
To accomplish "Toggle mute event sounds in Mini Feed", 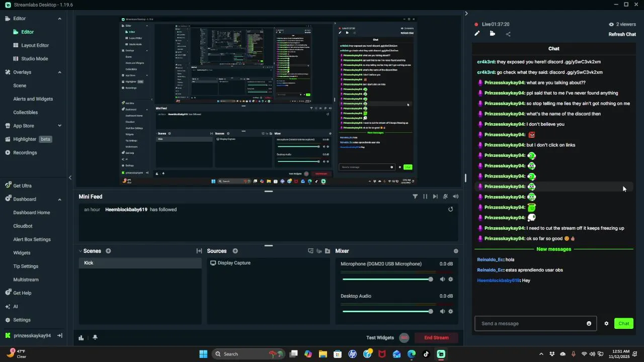I will pos(445,197).
